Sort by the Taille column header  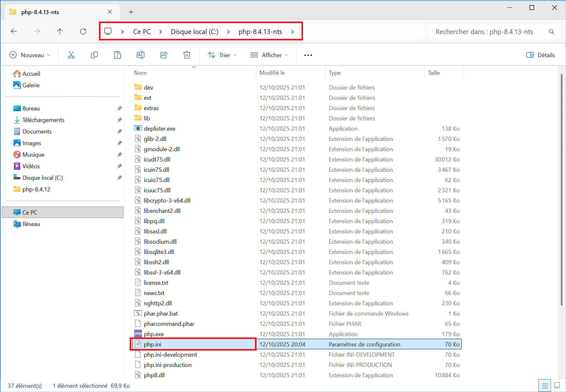(x=434, y=73)
